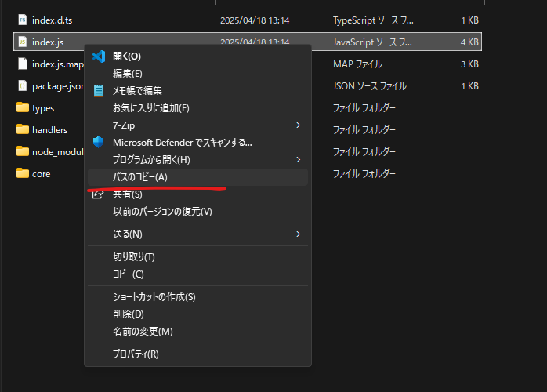Screen dimensions: 547x392
Task: Click the JS file icon of index.js
Action: tap(22, 42)
